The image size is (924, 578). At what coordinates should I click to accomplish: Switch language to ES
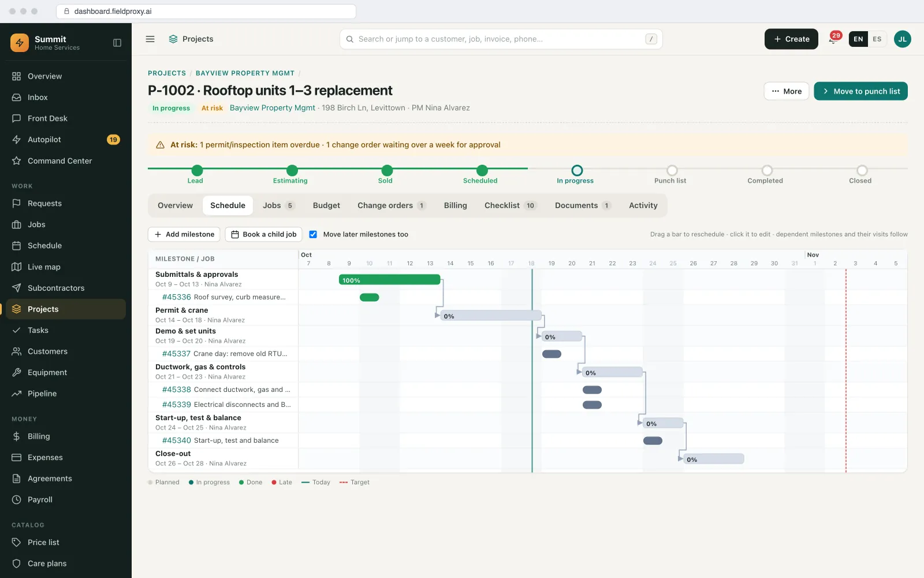pyautogui.click(x=877, y=39)
